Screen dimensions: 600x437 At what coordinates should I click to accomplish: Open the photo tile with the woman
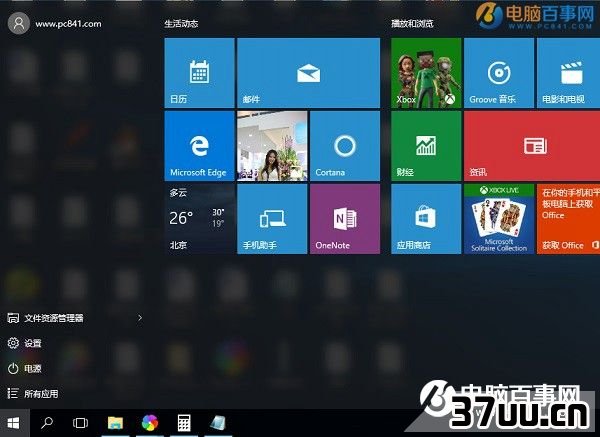tap(272, 146)
